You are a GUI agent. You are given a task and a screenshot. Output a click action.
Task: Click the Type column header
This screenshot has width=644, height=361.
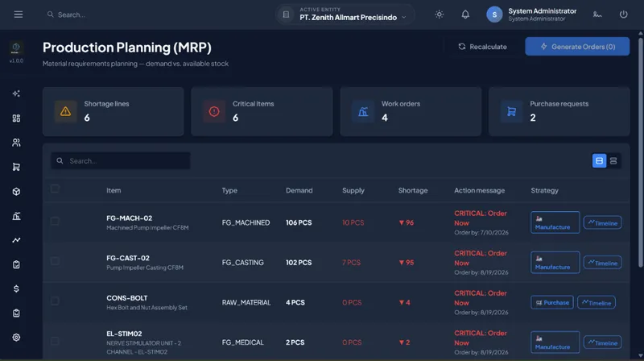[x=229, y=190]
